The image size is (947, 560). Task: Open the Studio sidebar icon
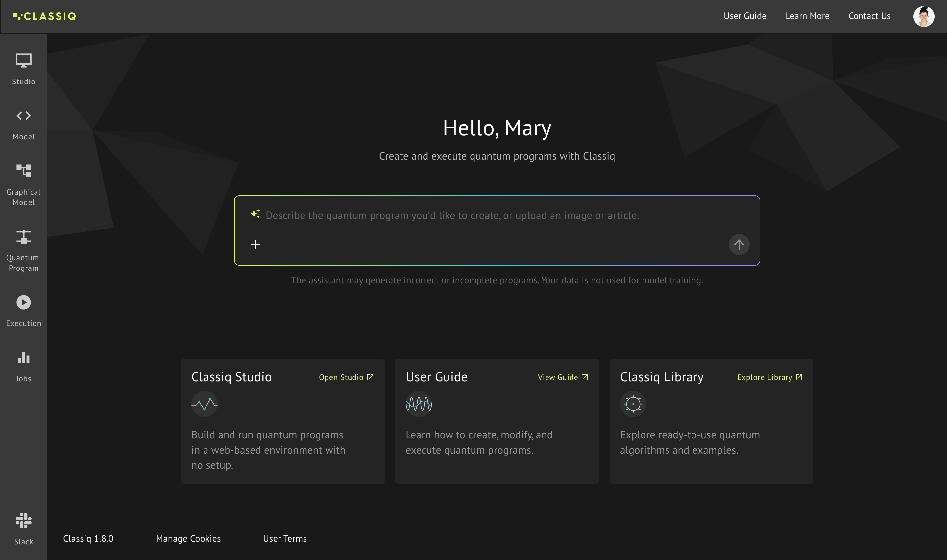click(x=23, y=60)
